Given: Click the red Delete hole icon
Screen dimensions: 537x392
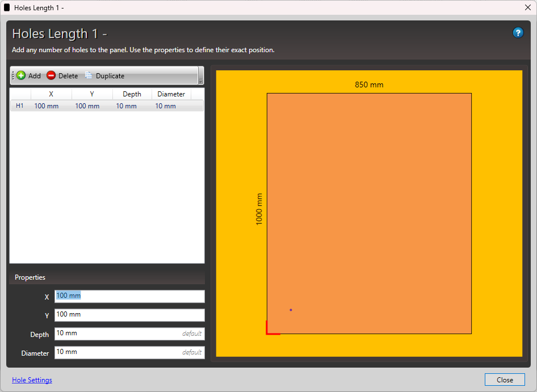Looking at the screenshot, I should click(51, 75).
